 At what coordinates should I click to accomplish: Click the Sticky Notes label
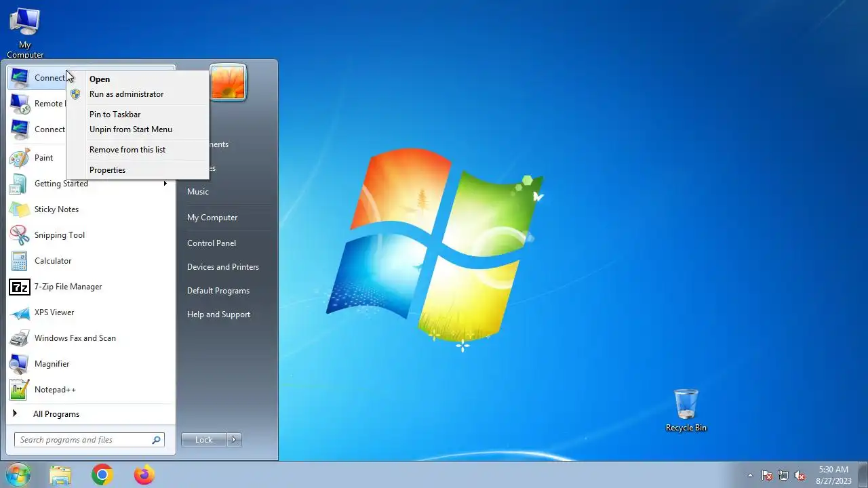click(x=56, y=209)
